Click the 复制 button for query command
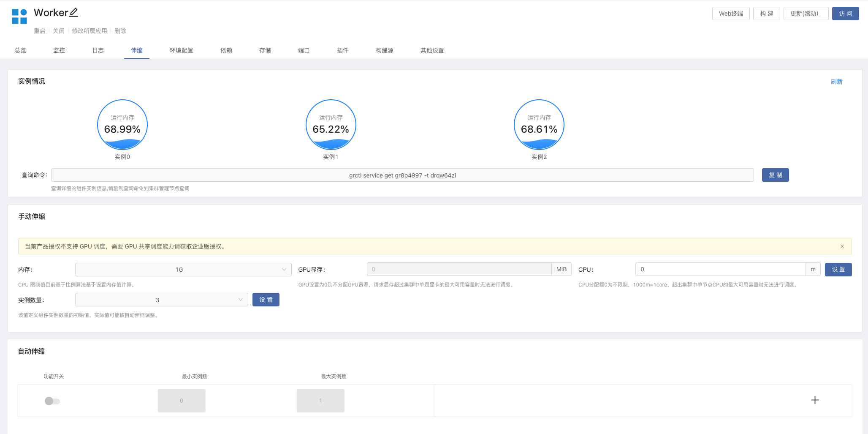868x434 pixels. [775, 175]
